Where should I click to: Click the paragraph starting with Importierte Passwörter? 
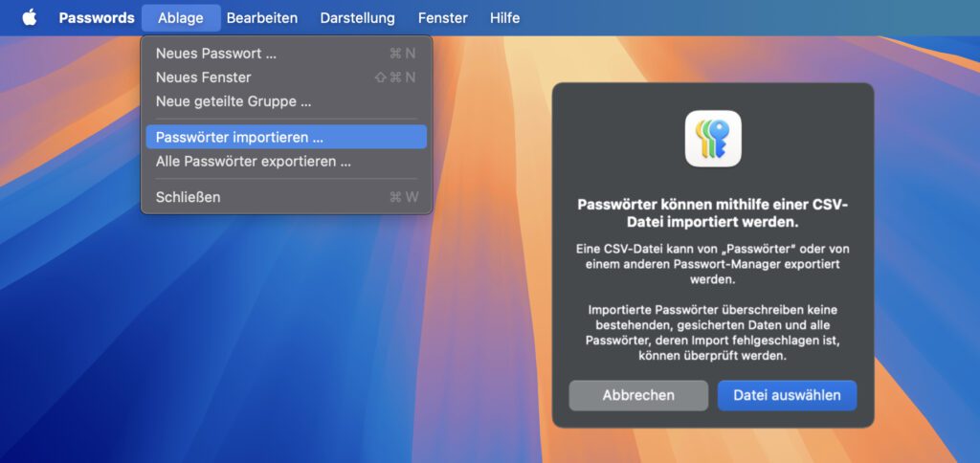713,333
